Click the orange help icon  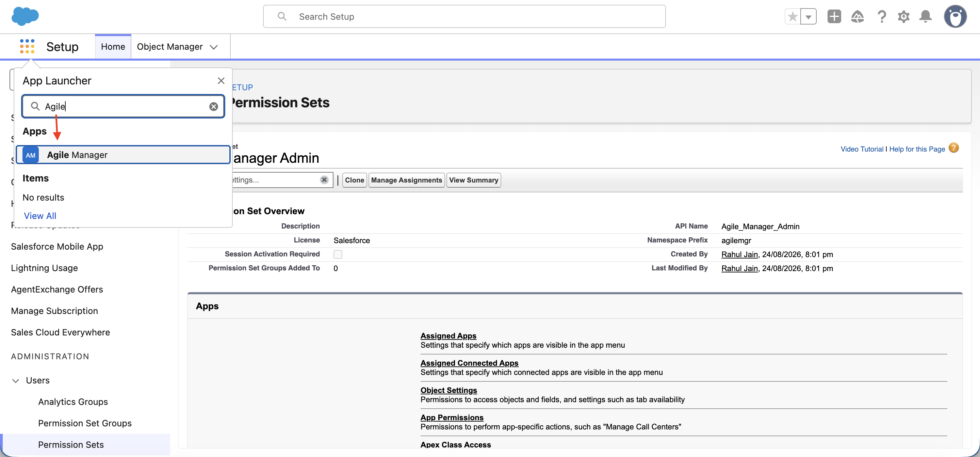click(x=954, y=148)
